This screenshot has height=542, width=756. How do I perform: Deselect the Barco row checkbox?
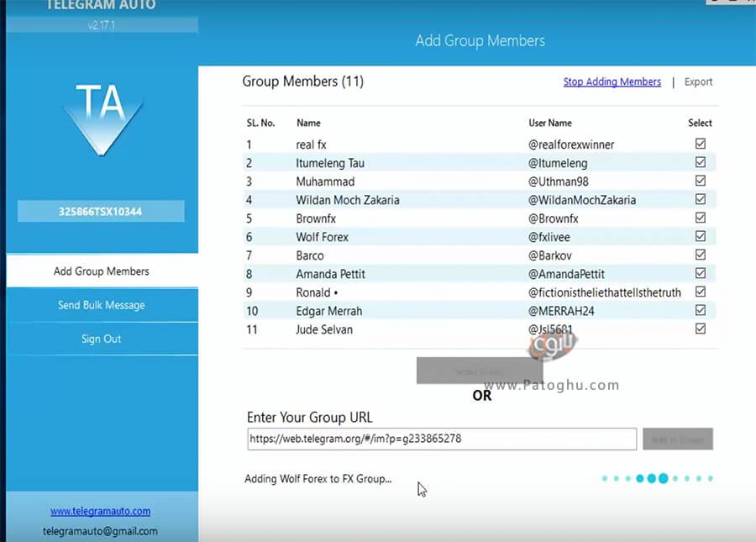pyautogui.click(x=700, y=255)
